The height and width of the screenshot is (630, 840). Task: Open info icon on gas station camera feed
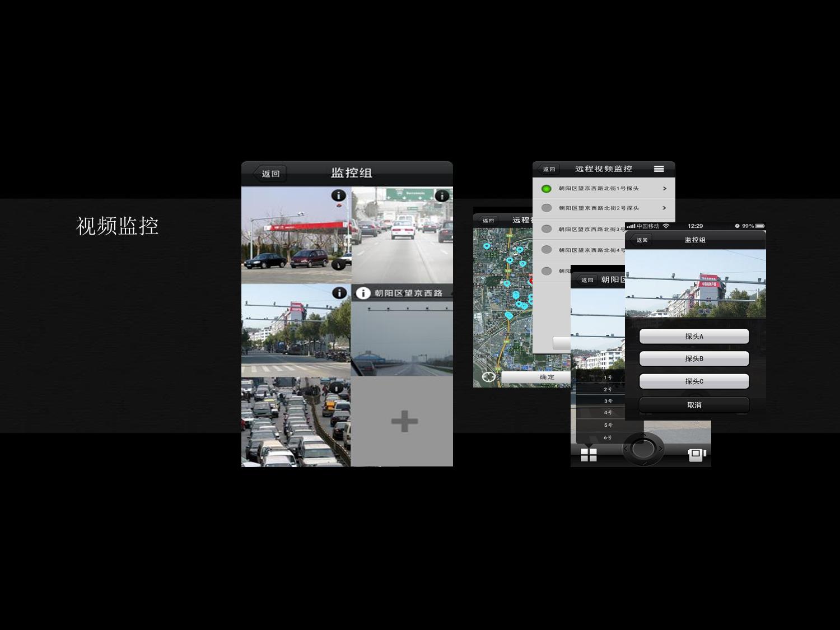[338, 195]
